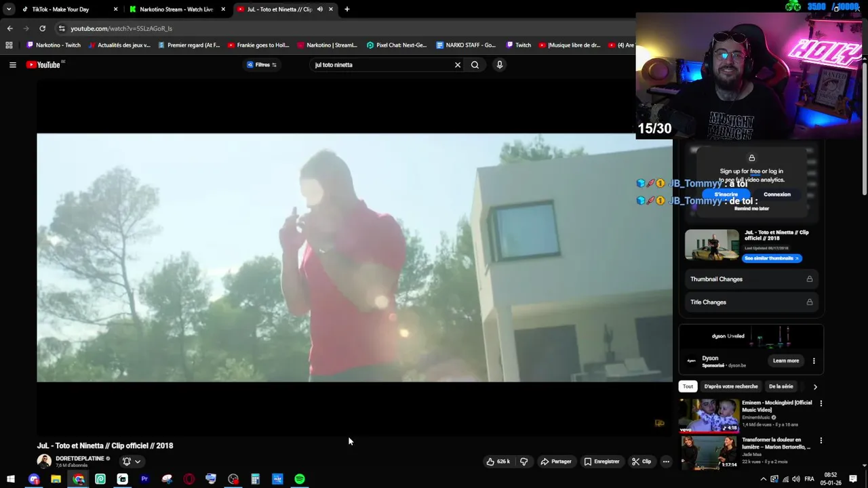Screen dimensions: 868x488
Task: Click the YouTube logo home link
Action: [43, 65]
